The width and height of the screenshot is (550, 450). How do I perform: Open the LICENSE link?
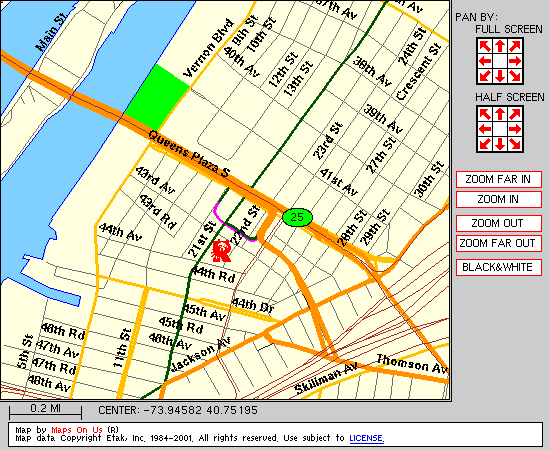coord(366,438)
